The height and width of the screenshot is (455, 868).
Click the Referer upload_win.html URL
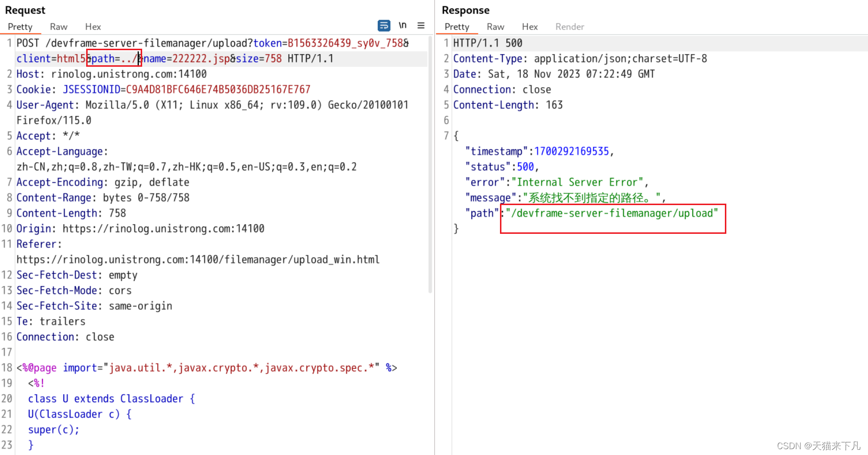198,260
